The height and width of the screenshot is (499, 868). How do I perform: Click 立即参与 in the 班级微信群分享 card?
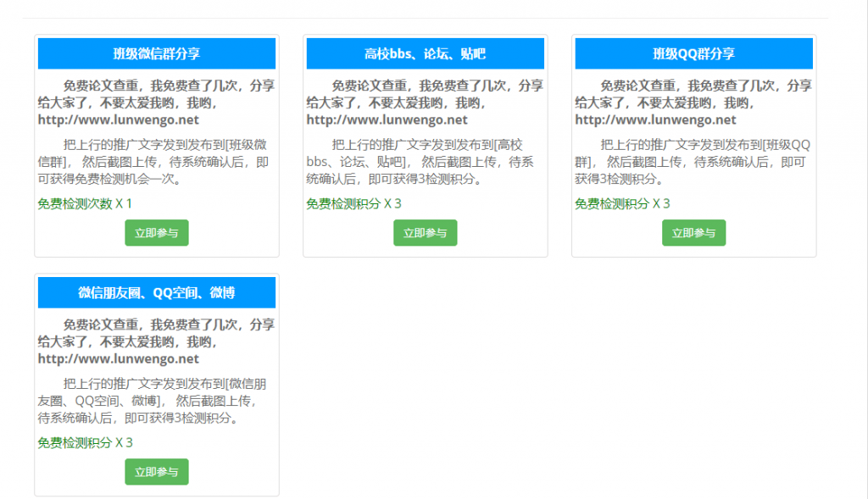(157, 233)
